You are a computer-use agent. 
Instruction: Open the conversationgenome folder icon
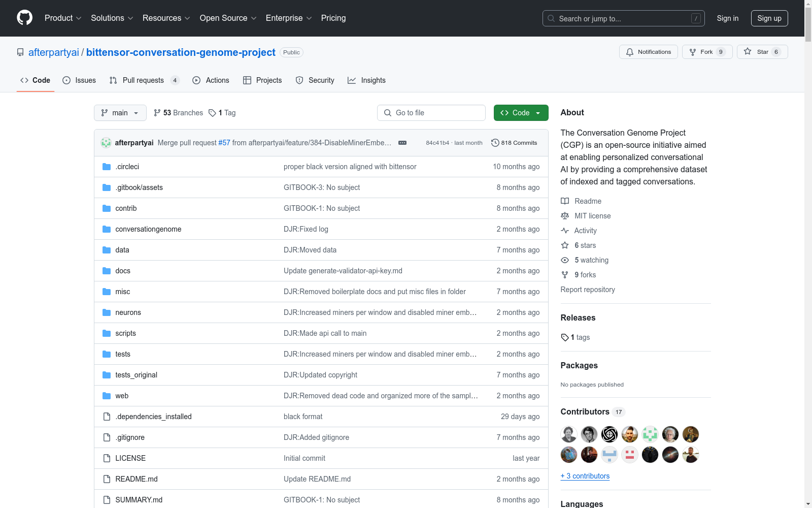(x=107, y=229)
